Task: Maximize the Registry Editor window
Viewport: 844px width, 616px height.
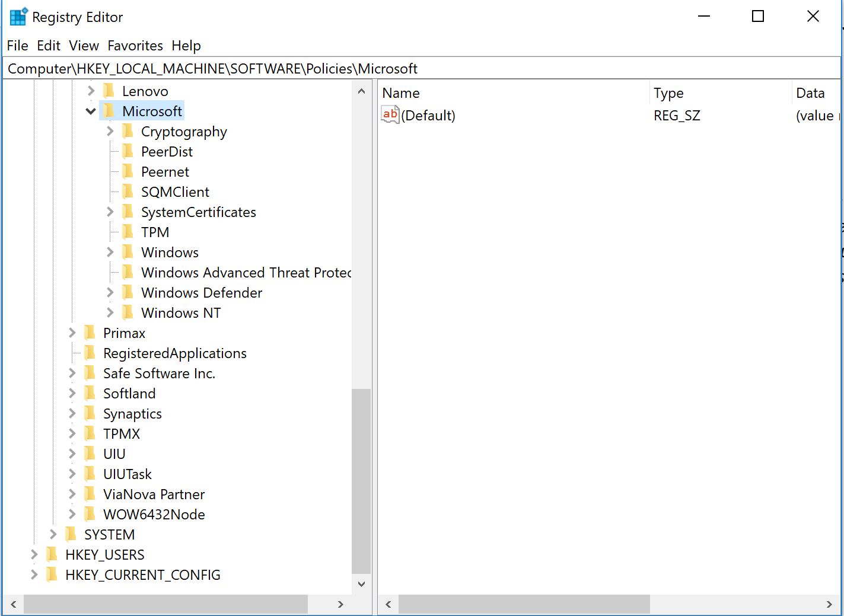Action: click(x=758, y=17)
